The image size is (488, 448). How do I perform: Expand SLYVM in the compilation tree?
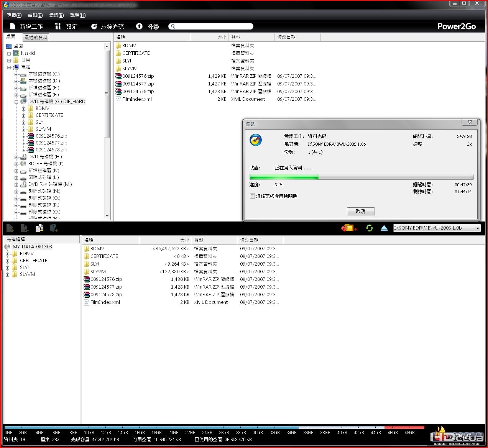pos(7,274)
